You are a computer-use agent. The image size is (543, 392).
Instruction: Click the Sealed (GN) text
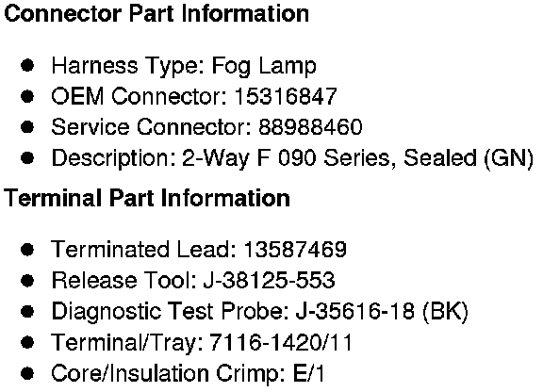(469, 158)
